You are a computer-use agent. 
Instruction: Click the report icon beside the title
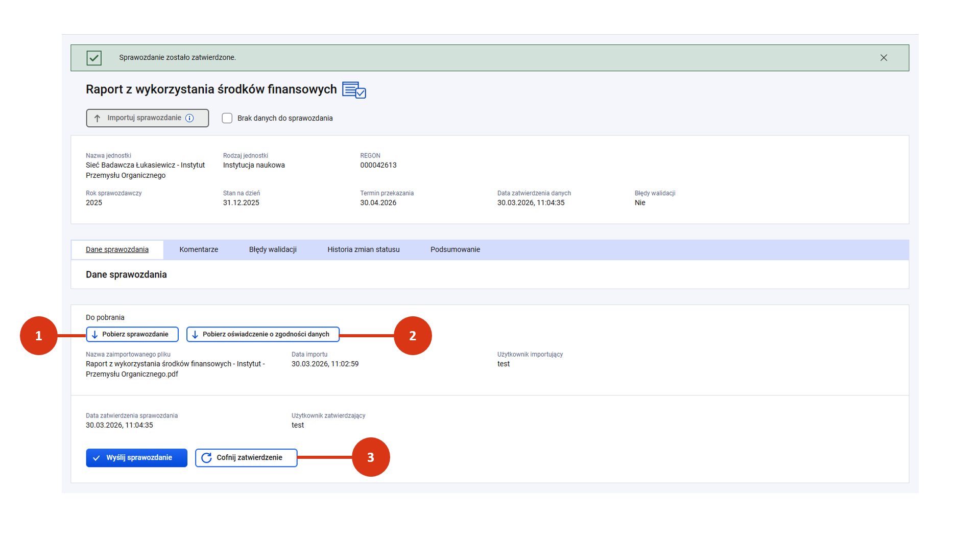[354, 90]
